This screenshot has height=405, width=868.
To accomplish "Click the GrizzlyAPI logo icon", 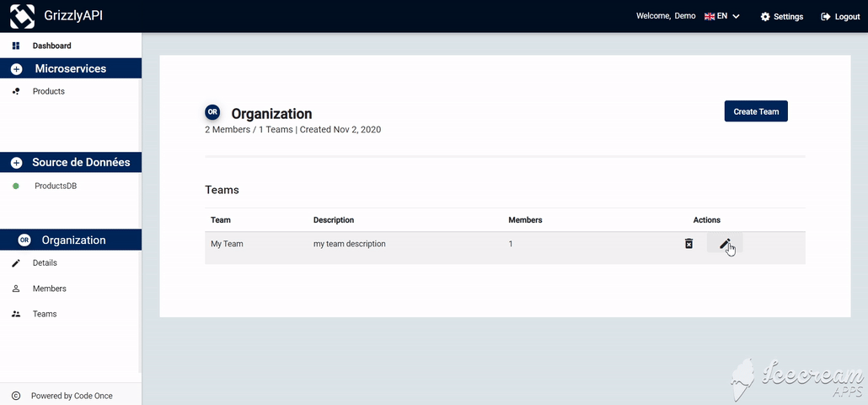I will [22, 16].
